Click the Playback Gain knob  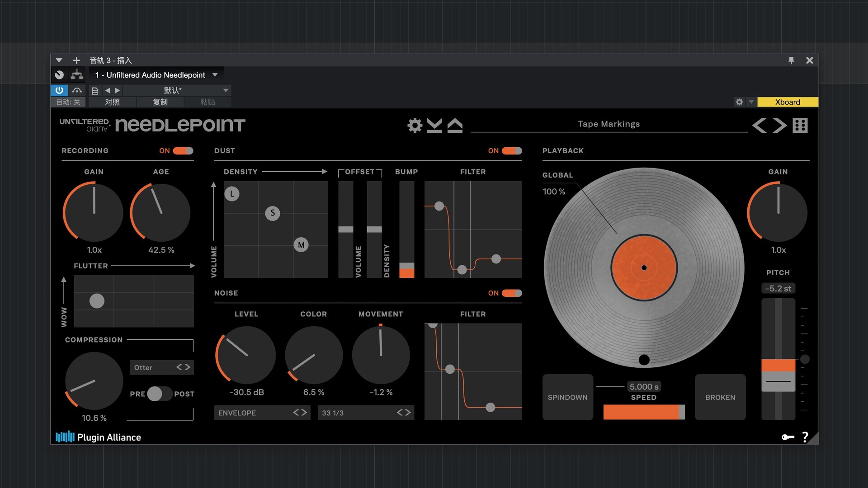click(x=778, y=212)
